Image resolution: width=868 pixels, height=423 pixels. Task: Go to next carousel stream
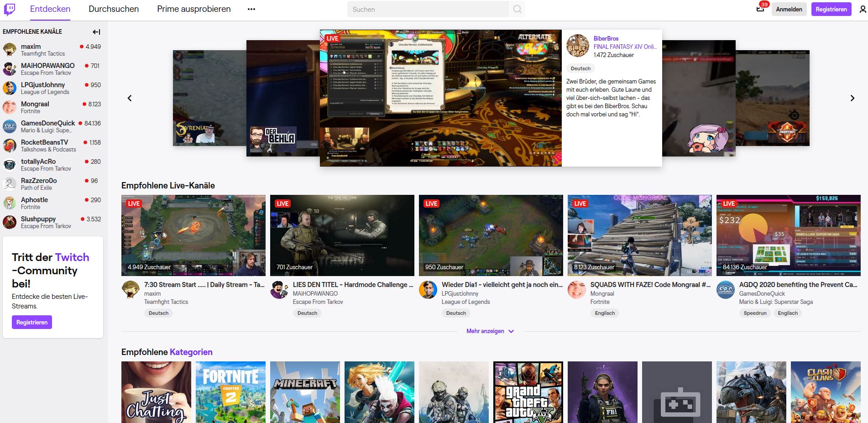tap(852, 98)
